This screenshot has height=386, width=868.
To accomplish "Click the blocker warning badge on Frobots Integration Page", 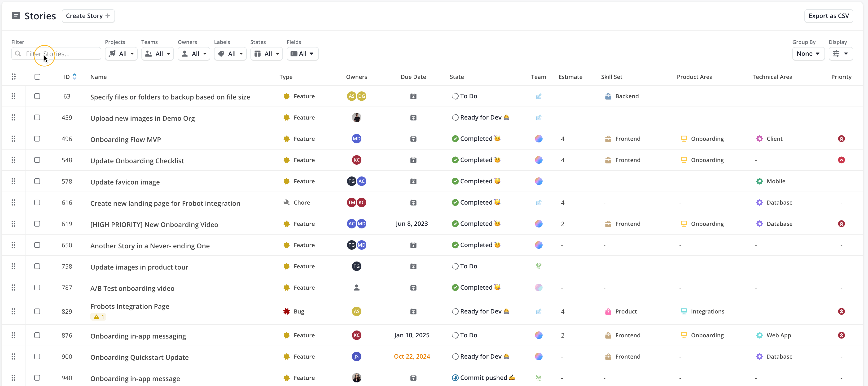I will click(98, 317).
